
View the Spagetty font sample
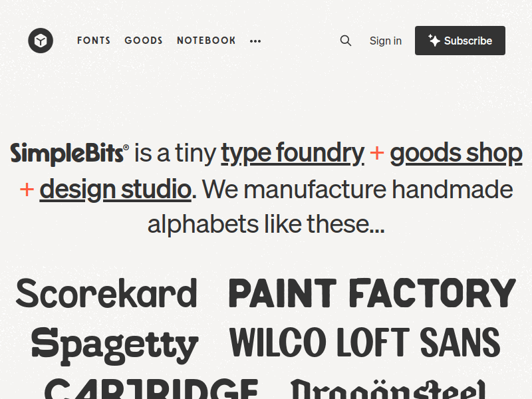[x=115, y=344]
